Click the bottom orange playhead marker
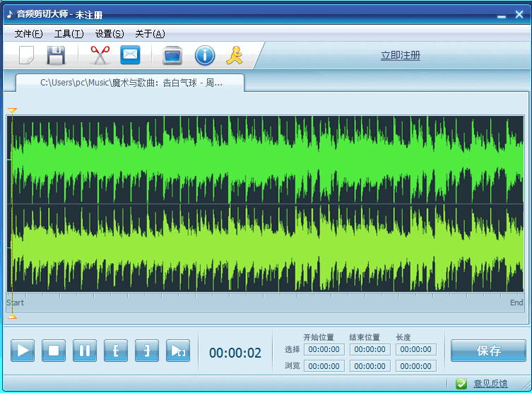The height and width of the screenshot is (393, 532). (x=12, y=316)
